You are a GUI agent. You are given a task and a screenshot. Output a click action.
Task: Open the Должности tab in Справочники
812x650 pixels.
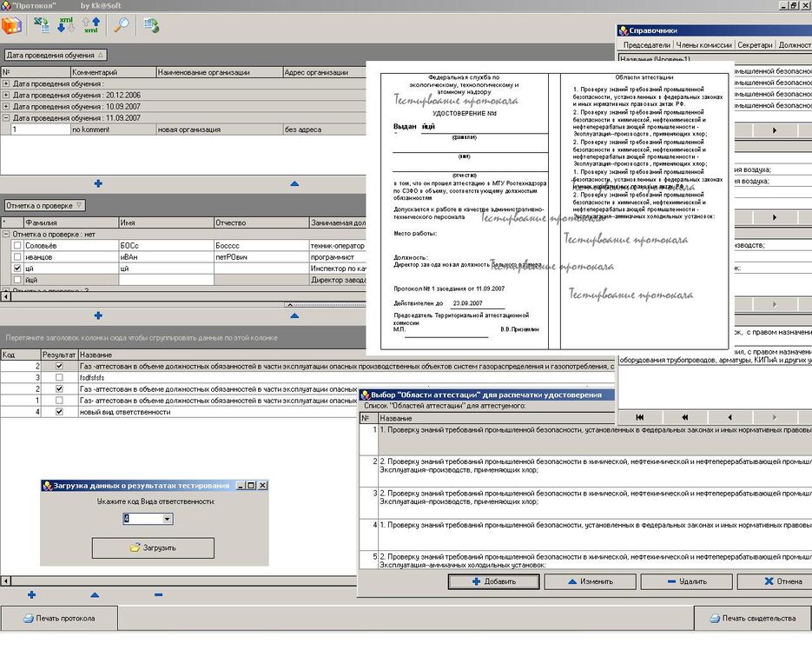(795, 45)
